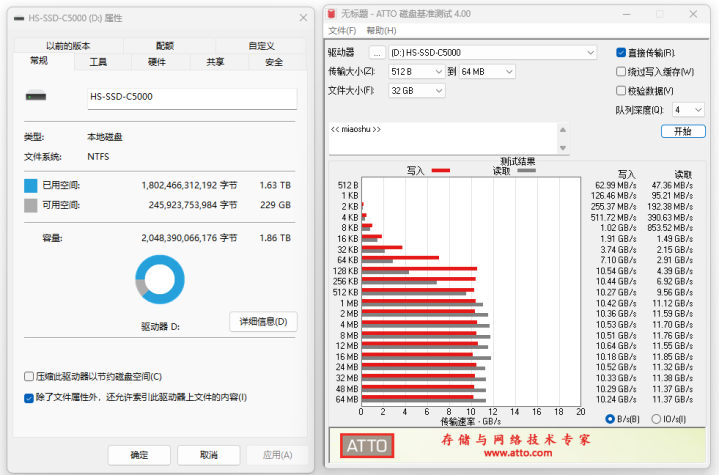Click the gray read legend marker
The image size is (719, 475).
tap(526, 171)
